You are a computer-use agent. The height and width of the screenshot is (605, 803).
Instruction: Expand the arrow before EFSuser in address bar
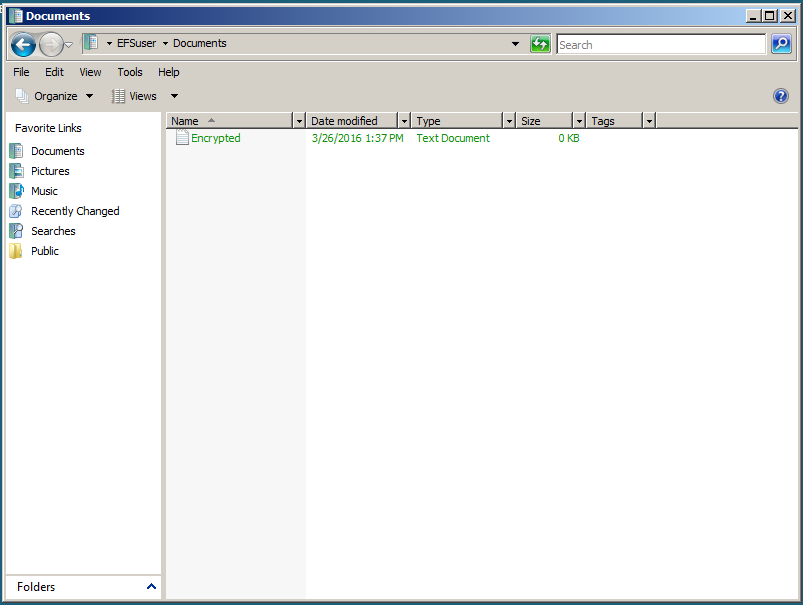point(109,44)
